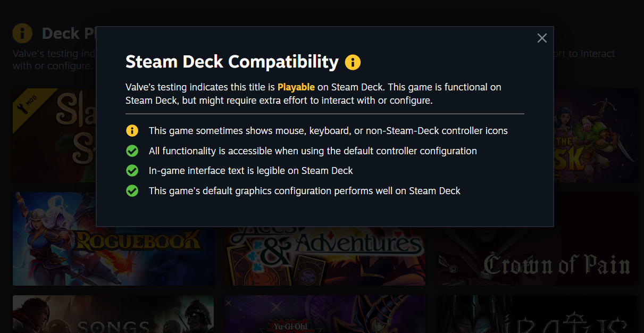Close the Steam Deck Compatibility dialog
Viewport: 644px width, 333px height.
click(542, 38)
